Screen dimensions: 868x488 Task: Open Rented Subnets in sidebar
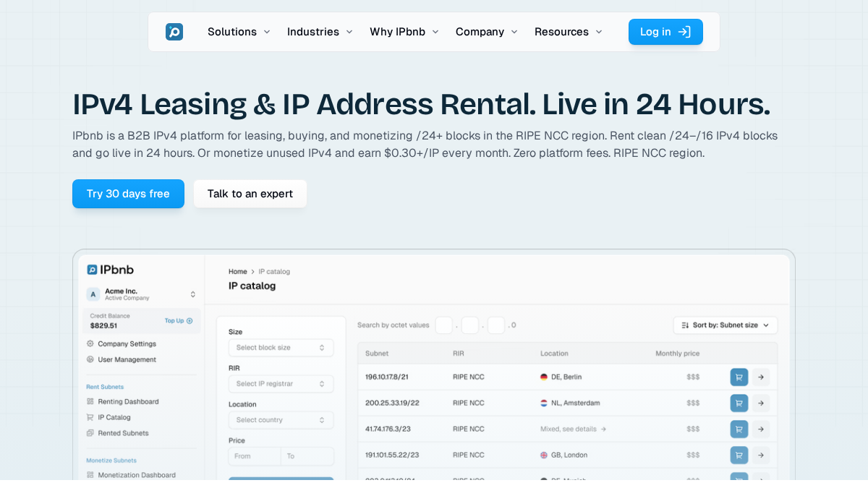tap(118, 433)
